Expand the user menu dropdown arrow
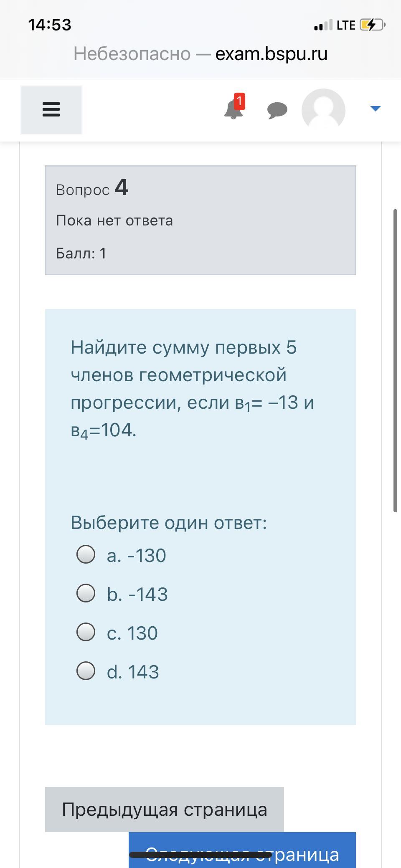401x868 pixels. click(375, 109)
